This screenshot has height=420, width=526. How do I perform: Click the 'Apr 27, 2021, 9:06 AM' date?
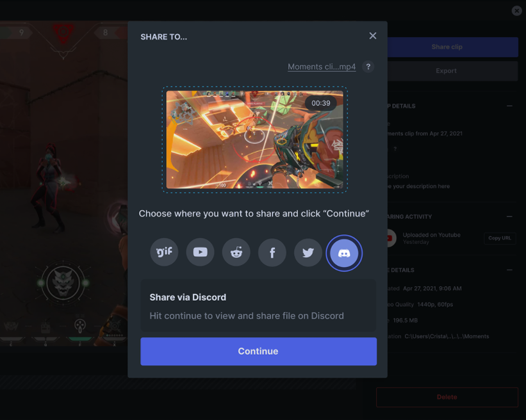432,288
